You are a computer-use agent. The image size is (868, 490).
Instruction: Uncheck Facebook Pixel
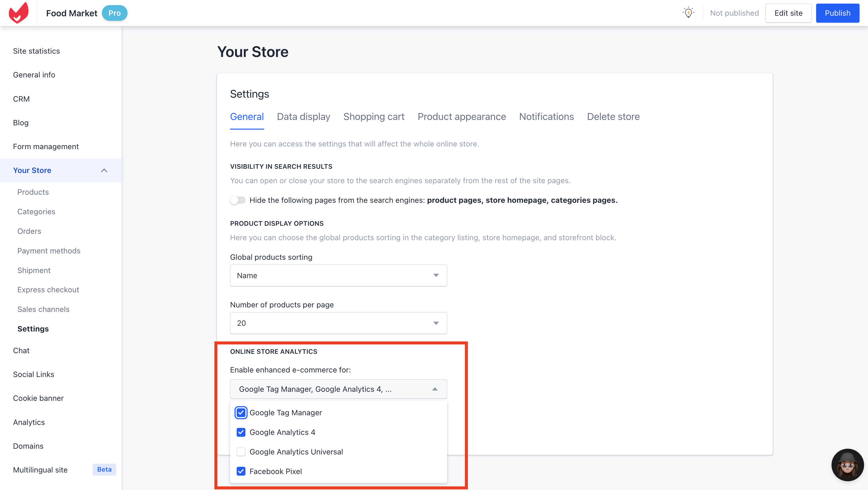[x=241, y=471]
